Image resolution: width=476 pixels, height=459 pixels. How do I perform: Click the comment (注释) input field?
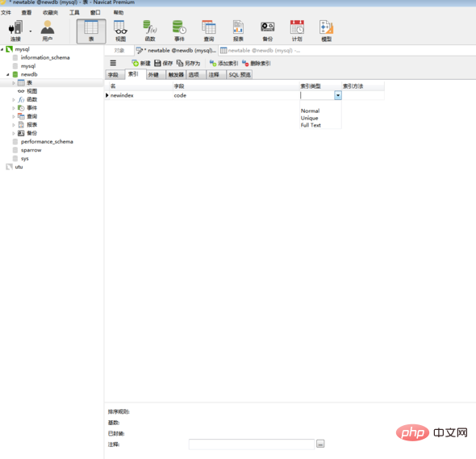tap(252, 444)
